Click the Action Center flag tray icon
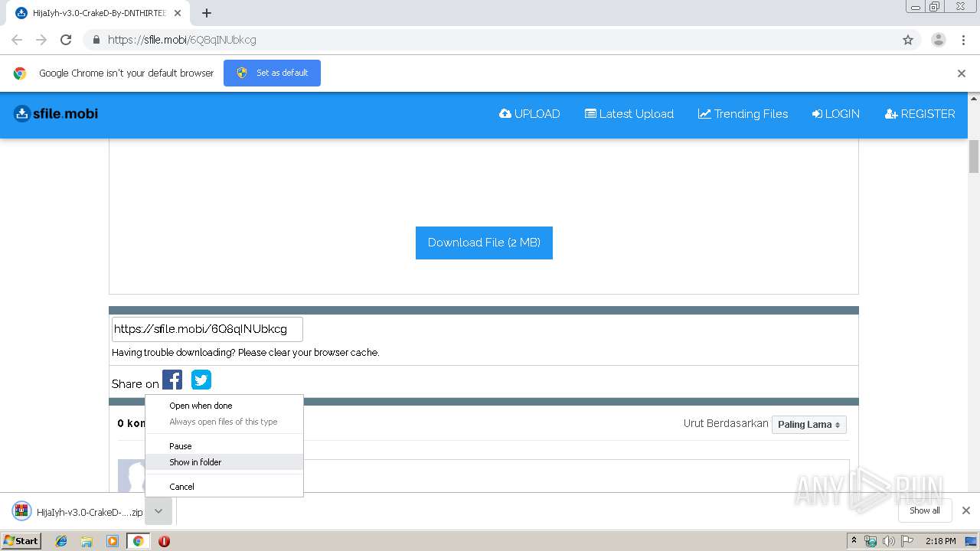This screenshot has width=980, height=551. (906, 541)
